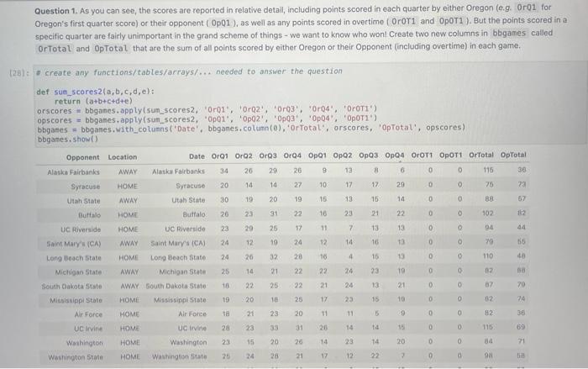Click 'South Dakota State' in the Opponent column
Image resolution: width=588 pixels, height=369 pixels.
coord(71,286)
